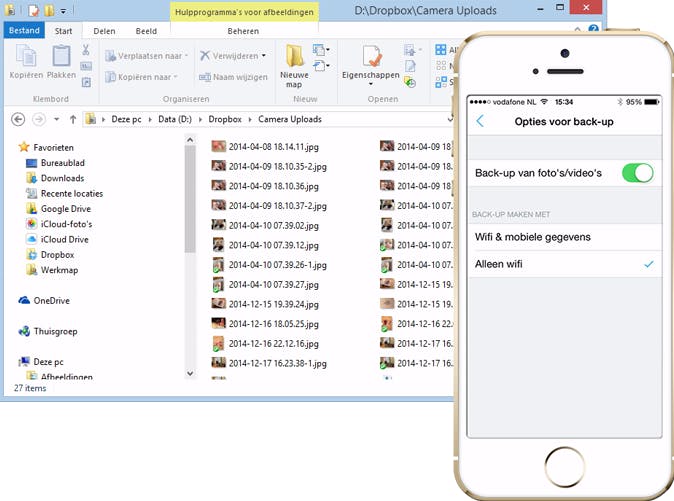
Task: Click Naam wijzigen button
Action: [x=233, y=77]
